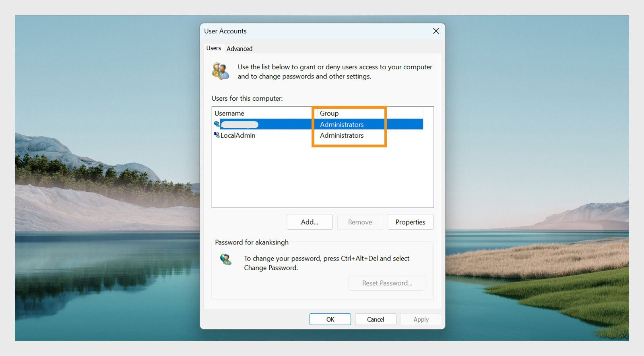The image size is (644, 356).
Task: Click Administrators in the highlighted row
Action: pos(342,124)
